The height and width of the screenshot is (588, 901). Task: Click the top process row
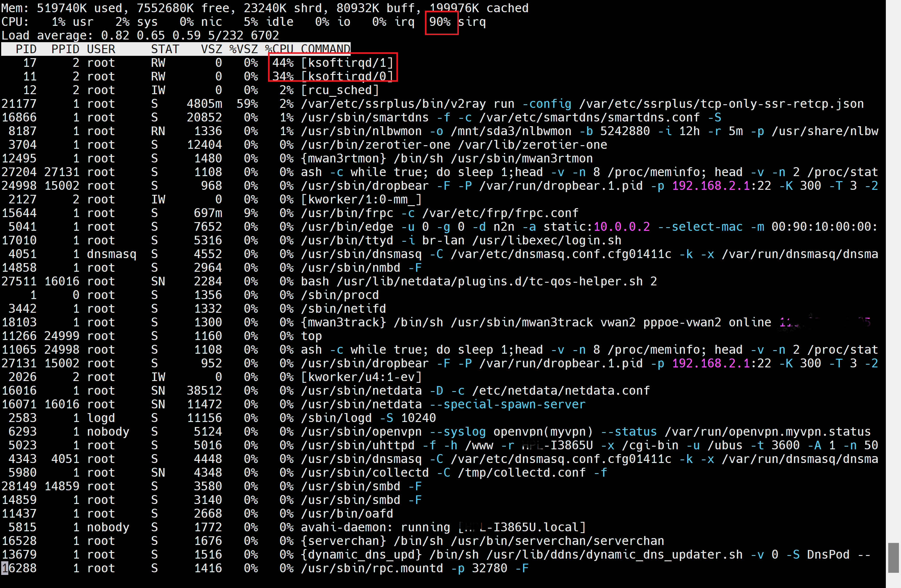[311, 336]
